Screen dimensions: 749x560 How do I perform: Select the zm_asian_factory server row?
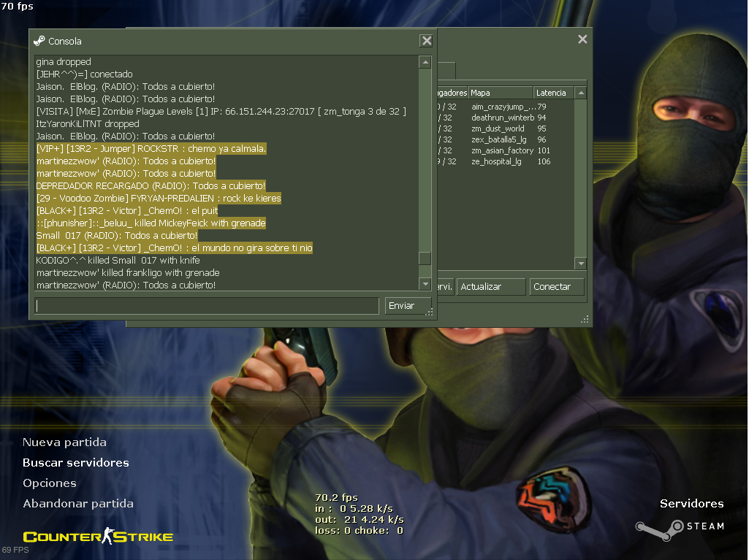pyautogui.click(x=506, y=150)
